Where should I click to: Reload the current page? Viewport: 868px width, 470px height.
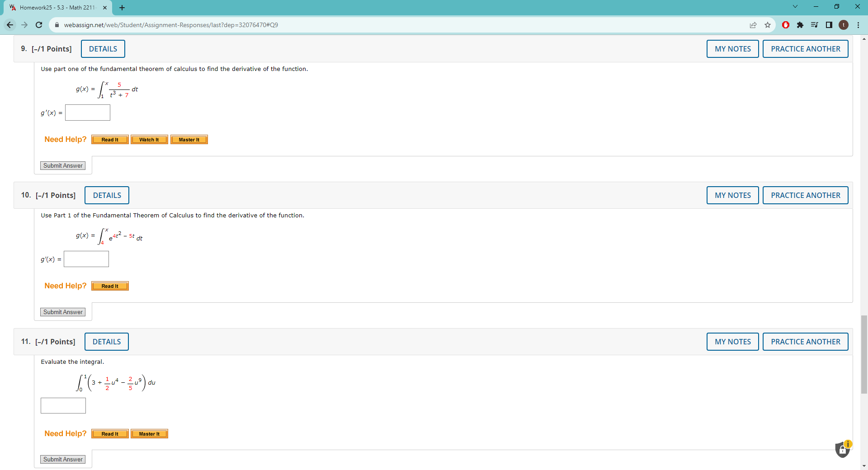pyautogui.click(x=39, y=25)
